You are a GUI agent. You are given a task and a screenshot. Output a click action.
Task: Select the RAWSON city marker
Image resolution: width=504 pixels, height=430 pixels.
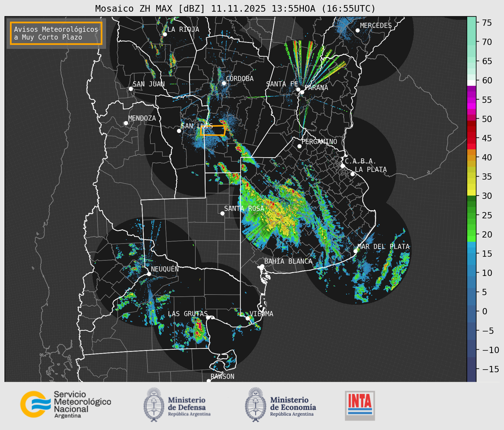coord(209,381)
